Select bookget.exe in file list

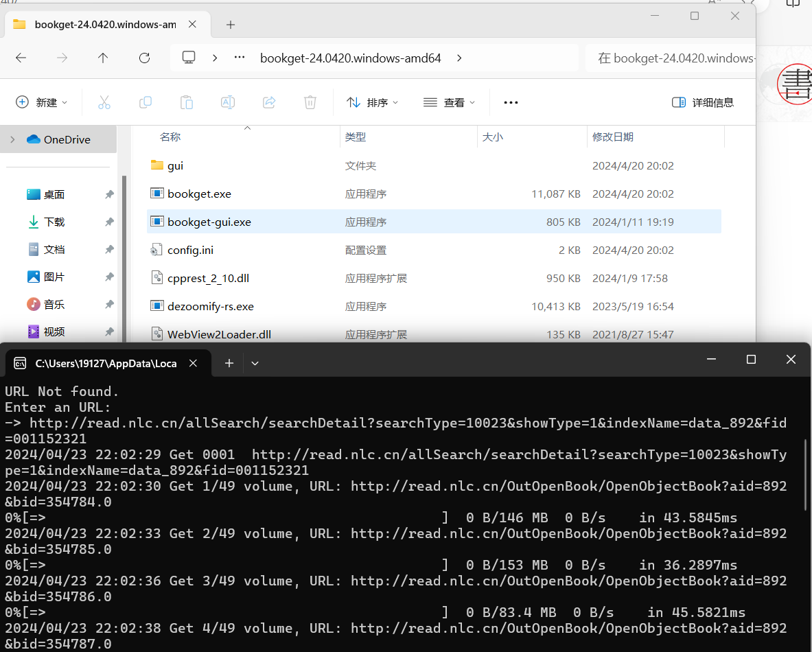199,194
